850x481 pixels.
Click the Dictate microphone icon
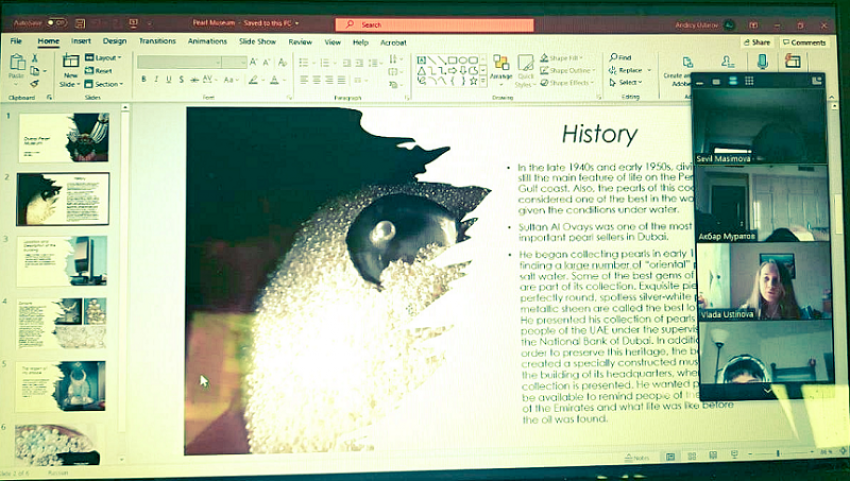tap(762, 63)
